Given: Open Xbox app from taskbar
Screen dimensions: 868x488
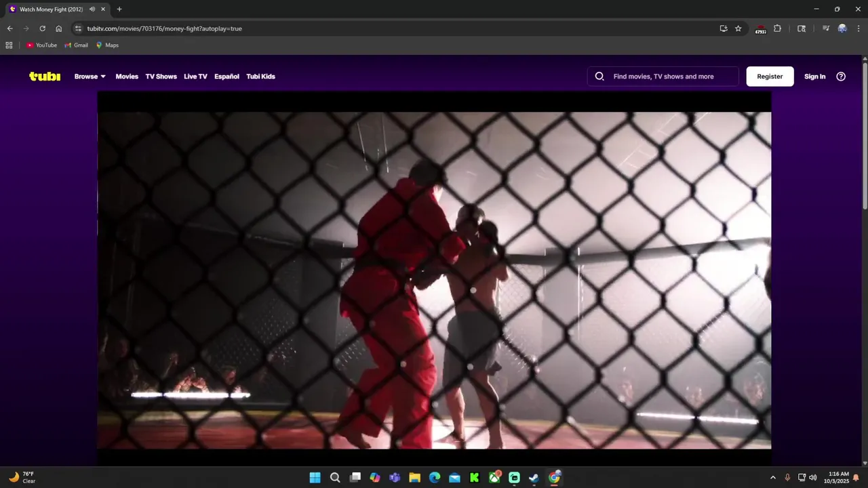Looking at the screenshot, I should click(494, 477).
